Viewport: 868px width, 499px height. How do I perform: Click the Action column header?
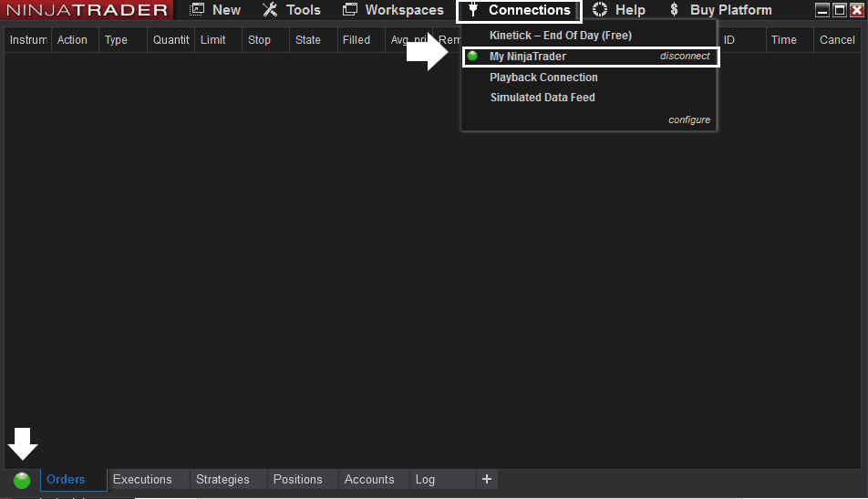76,40
